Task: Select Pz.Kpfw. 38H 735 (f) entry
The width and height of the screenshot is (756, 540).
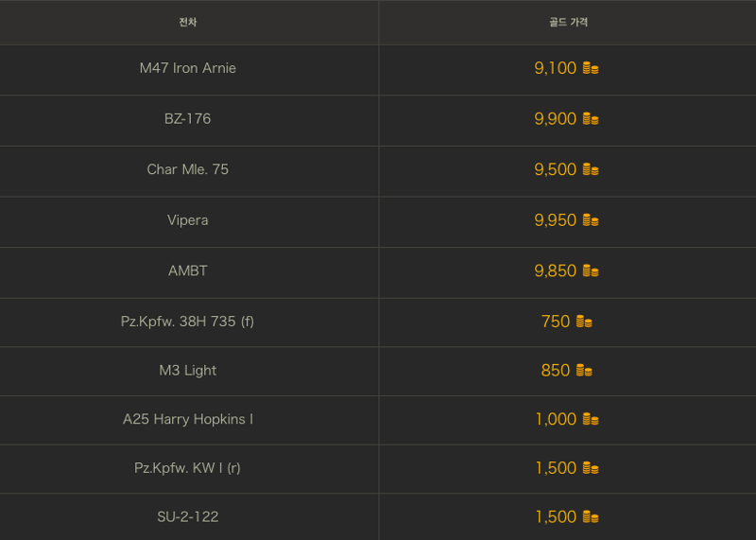Action: pos(187,322)
